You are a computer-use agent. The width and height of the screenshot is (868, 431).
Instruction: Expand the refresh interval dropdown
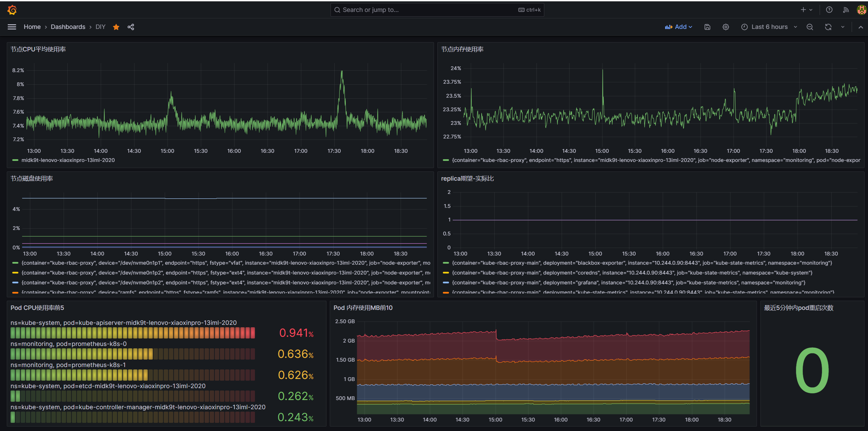tap(843, 27)
